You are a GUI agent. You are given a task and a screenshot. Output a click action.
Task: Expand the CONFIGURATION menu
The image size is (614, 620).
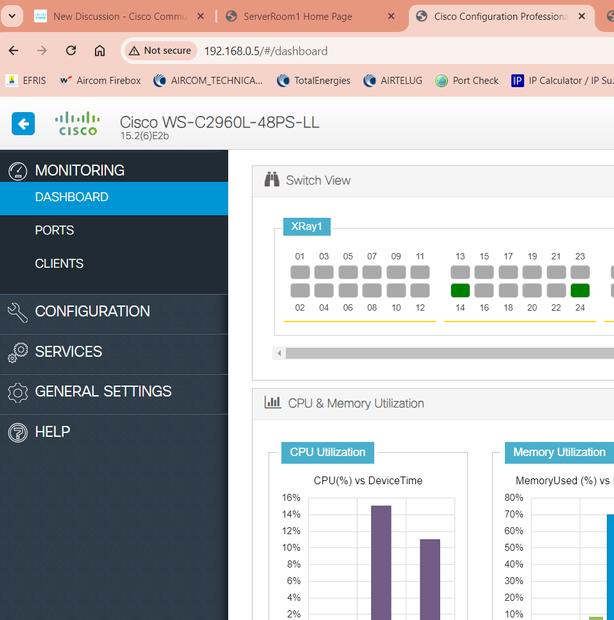coord(93,312)
